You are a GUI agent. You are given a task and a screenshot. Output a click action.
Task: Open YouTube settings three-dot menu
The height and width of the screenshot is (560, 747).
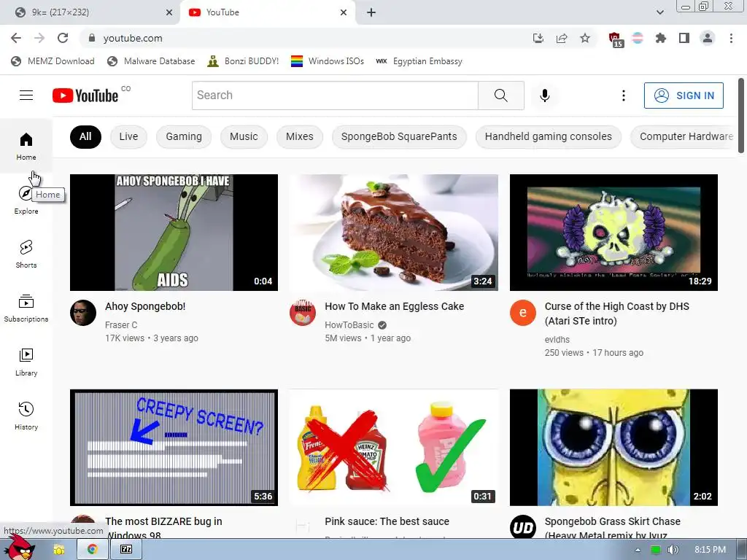pyautogui.click(x=623, y=96)
